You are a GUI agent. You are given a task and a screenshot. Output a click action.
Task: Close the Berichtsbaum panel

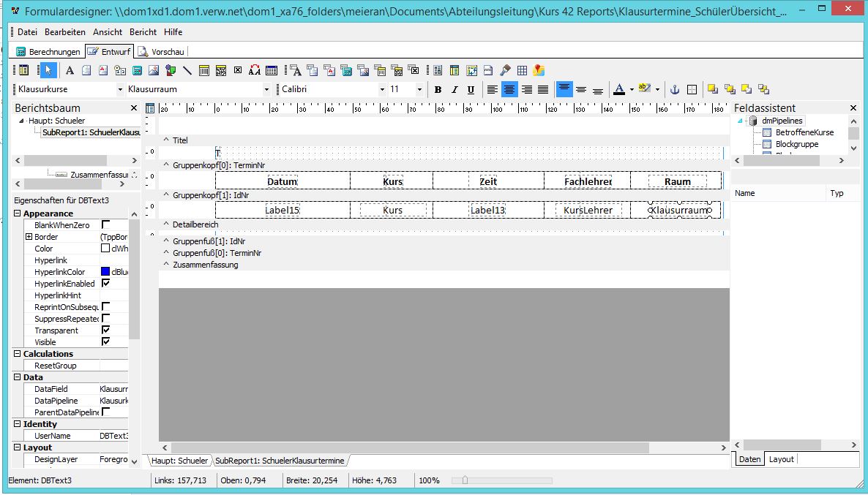pos(133,108)
